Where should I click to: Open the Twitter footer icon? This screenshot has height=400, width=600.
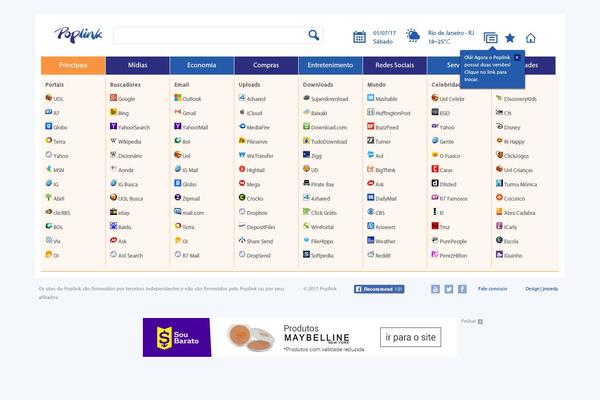449,289
